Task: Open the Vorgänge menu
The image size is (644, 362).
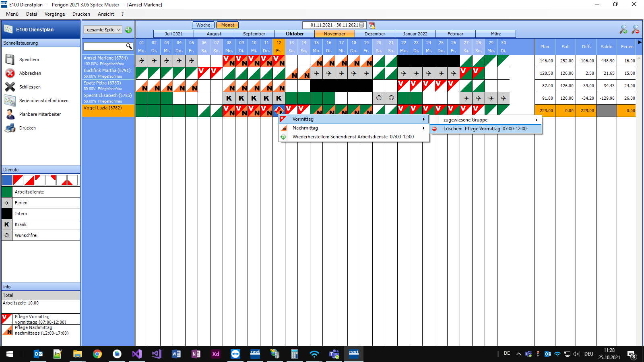Action: [55, 14]
